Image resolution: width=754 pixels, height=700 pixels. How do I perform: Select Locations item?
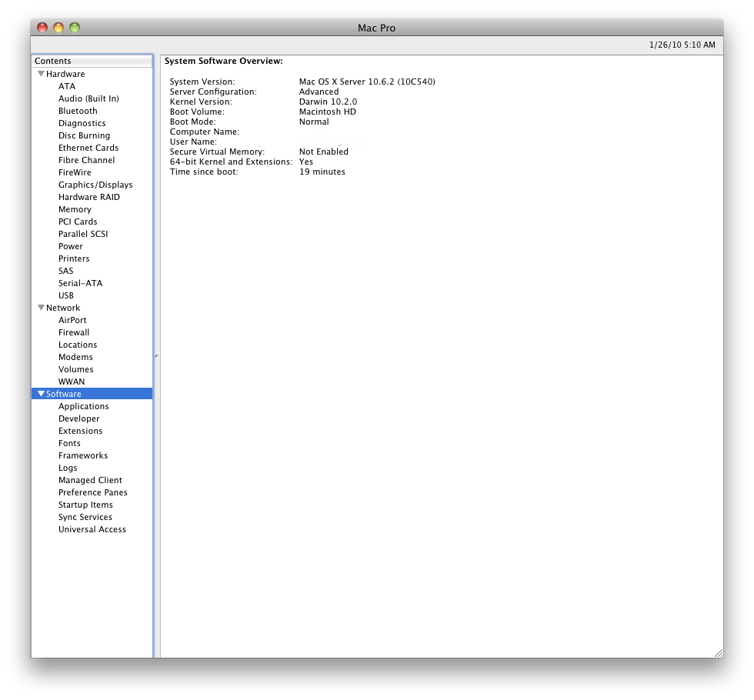click(78, 345)
